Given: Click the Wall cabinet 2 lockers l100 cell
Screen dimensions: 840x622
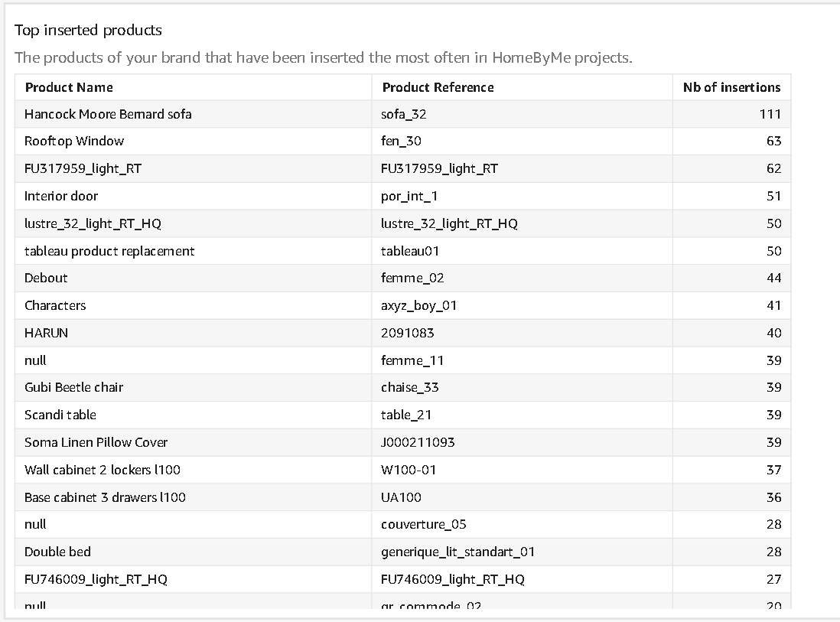Looking at the screenshot, I should tap(103, 470).
